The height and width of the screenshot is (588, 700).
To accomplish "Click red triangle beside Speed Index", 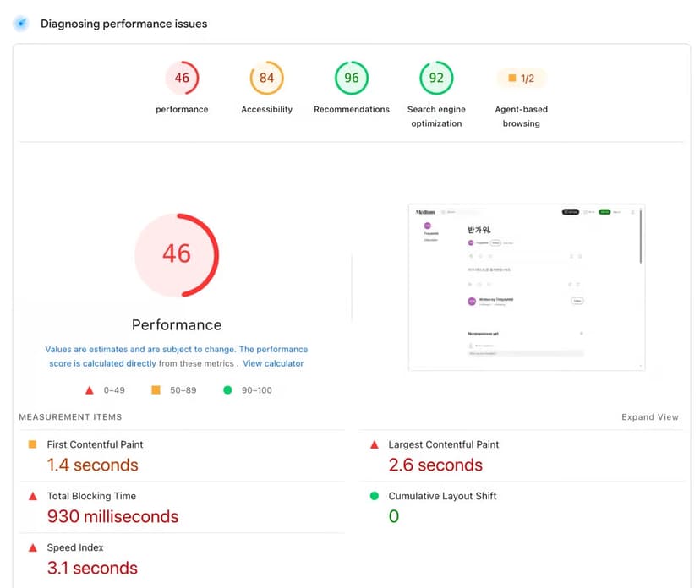I will coord(33,547).
